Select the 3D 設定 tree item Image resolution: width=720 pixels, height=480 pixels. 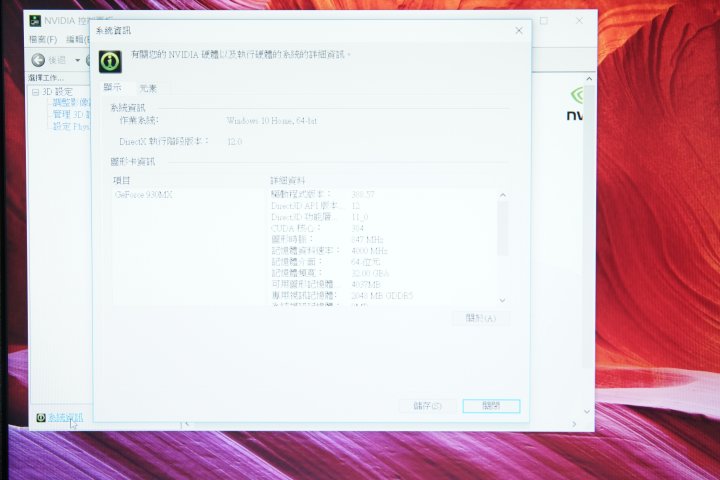click(x=57, y=92)
